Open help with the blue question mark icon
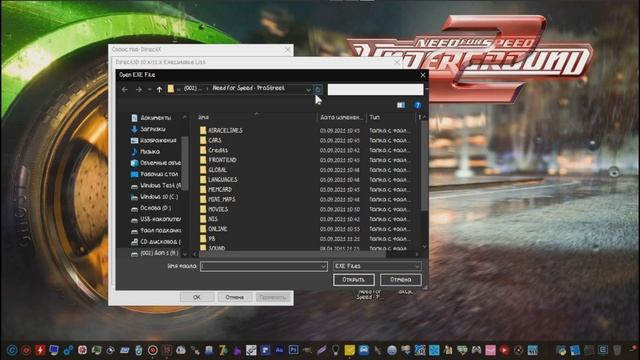 [417, 105]
